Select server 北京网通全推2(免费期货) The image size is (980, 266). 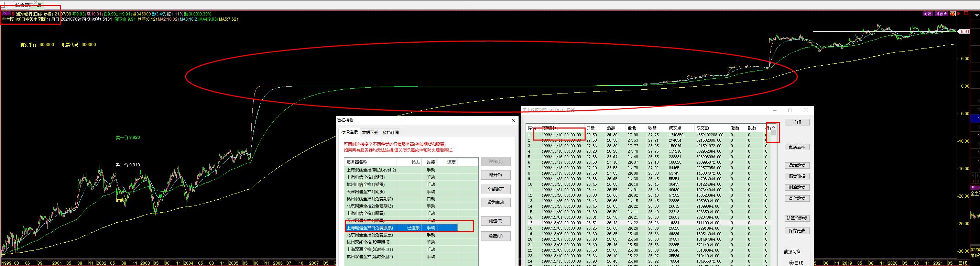(x=411, y=206)
